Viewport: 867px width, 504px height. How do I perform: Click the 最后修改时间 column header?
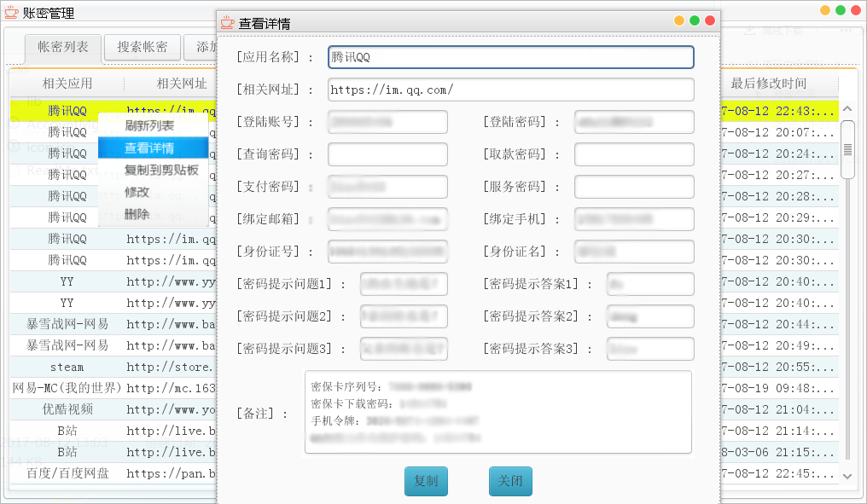769,84
